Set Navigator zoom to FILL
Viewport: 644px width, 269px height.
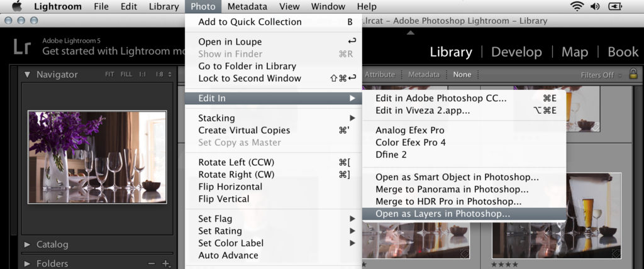126,74
